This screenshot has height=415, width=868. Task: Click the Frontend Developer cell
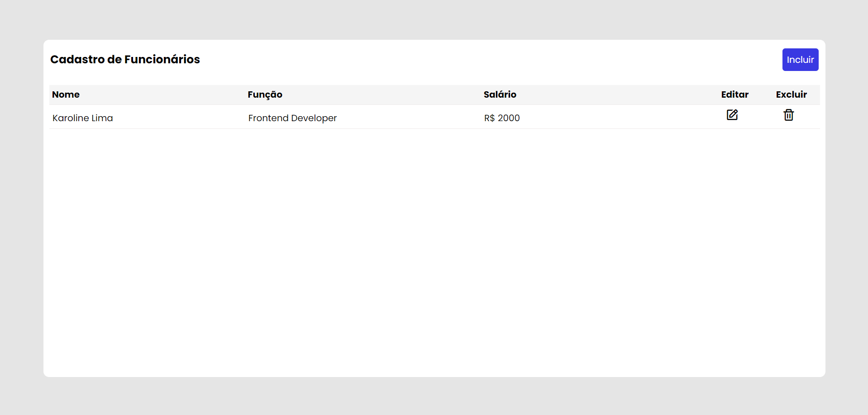pyautogui.click(x=292, y=118)
